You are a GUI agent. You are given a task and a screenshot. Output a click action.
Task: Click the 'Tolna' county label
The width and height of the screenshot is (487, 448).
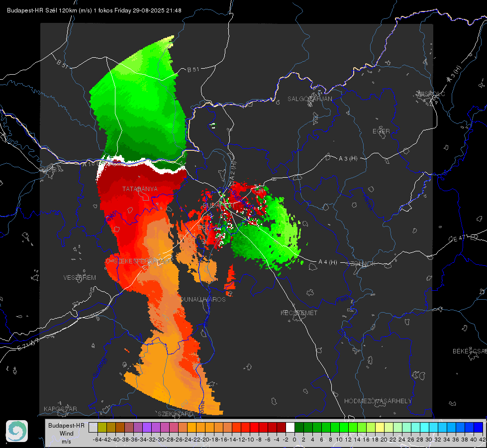coord(202,408)
